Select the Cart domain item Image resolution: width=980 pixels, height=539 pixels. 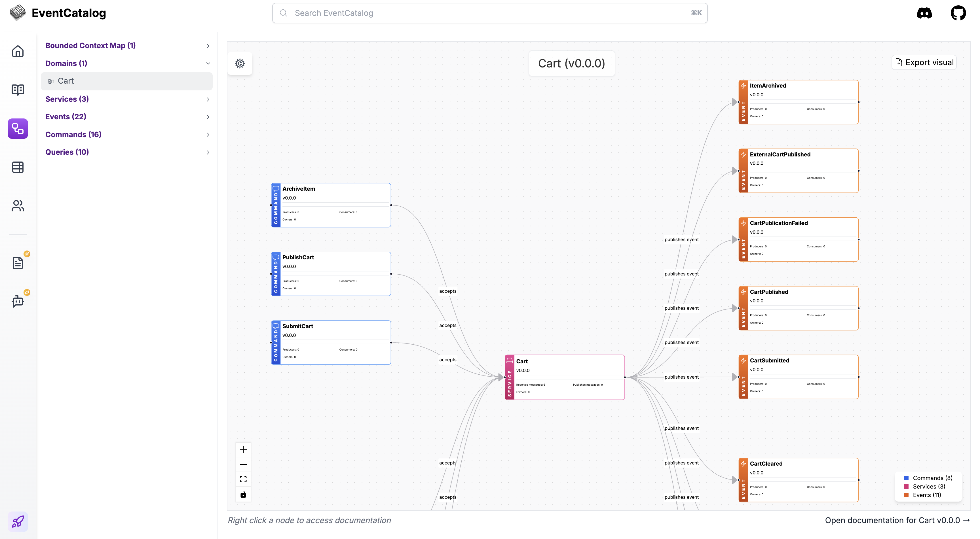tap(127, 81)
